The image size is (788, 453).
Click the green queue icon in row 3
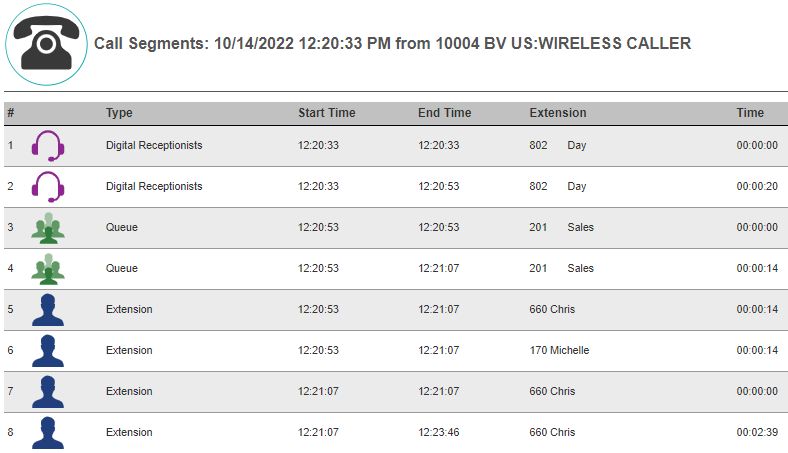click(x=48, y=228)
